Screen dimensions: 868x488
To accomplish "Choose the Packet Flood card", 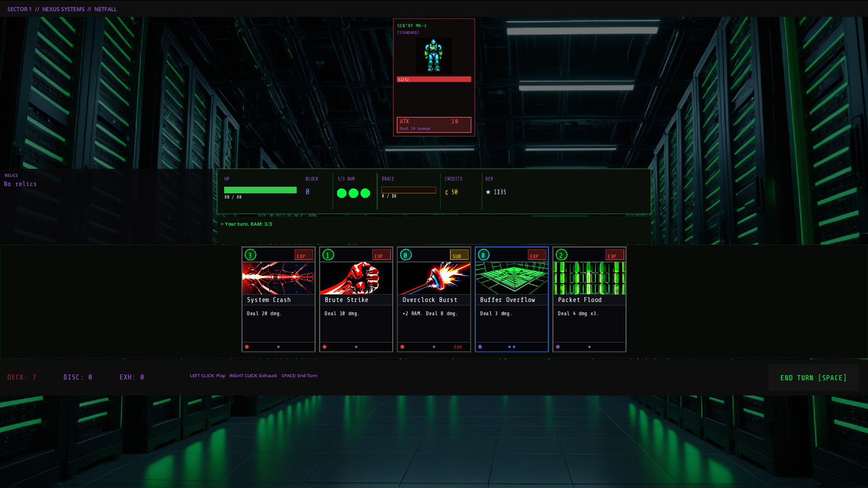I will tap(589, 300).
